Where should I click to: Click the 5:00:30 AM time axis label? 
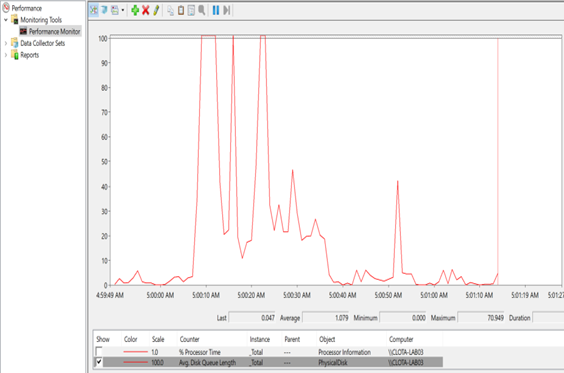click(x=296, y=295)
